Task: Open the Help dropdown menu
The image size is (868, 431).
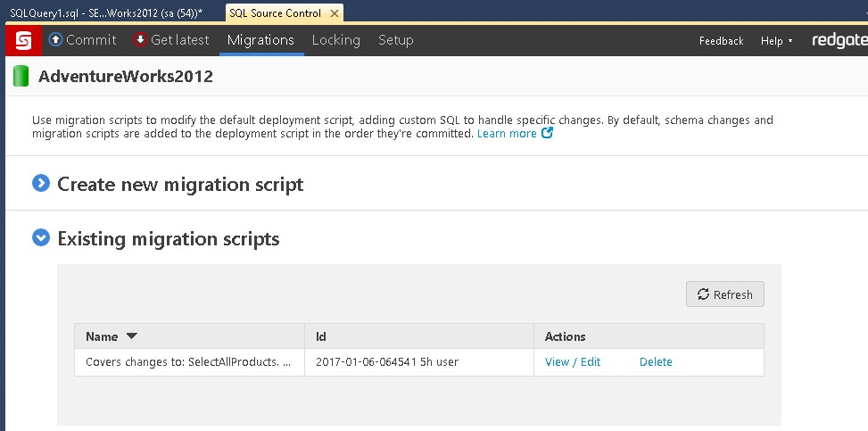Action: point(776,41)
